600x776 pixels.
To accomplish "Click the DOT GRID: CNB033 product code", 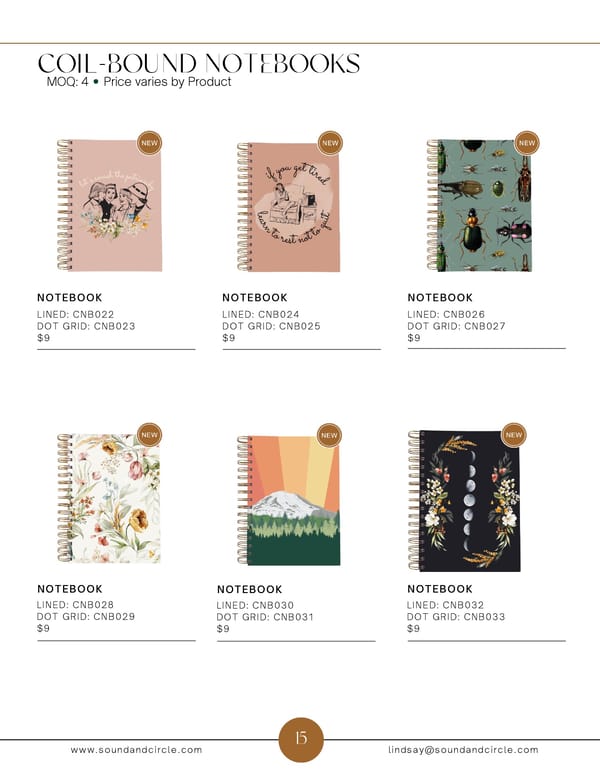I will pyautogui.click(x=456, y=617).
